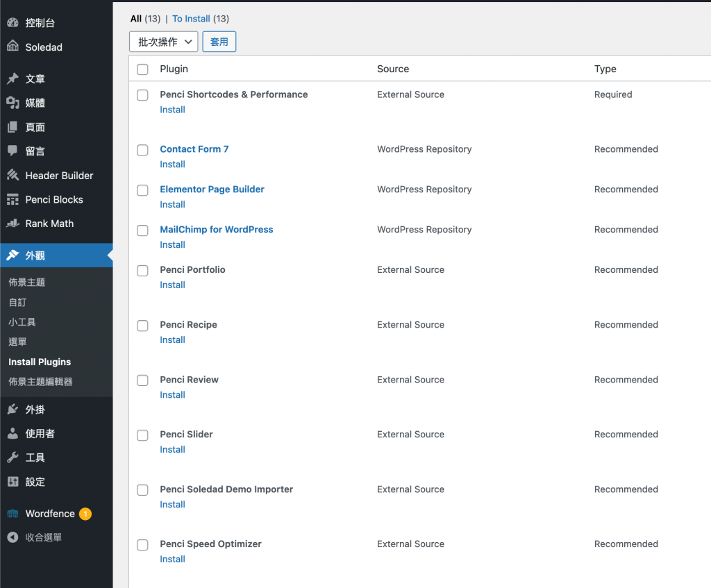Click the paintbrush icon beside 外觀

tap(12, 255)
